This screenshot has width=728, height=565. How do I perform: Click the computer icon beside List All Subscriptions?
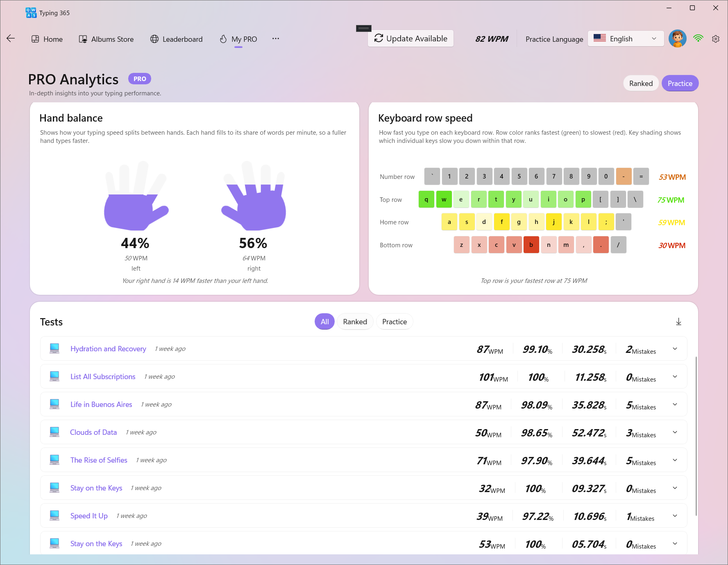[x=54, y=376]
